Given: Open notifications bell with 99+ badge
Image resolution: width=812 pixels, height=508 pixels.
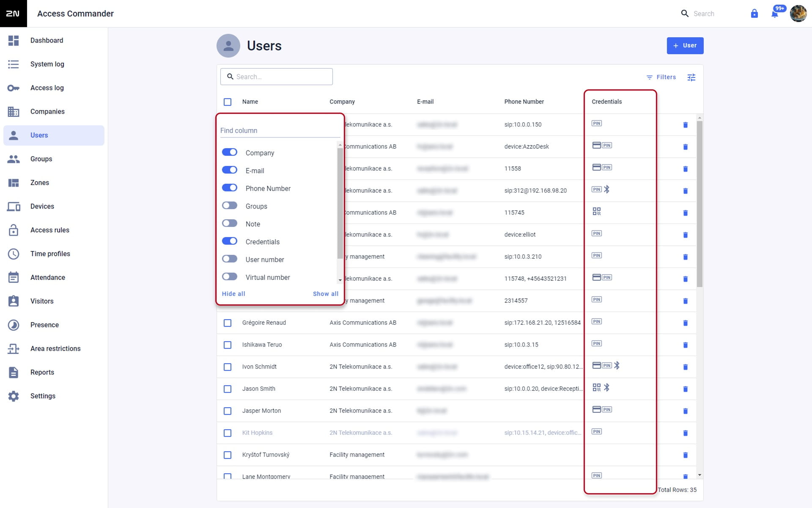Looking at the screenshot, I should (x=775, y=14).
